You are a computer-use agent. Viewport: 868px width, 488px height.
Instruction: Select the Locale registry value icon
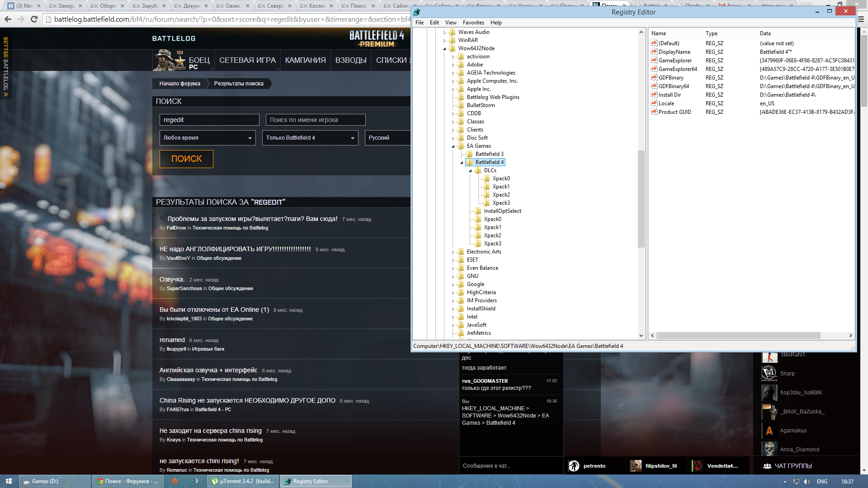[654, 103]
